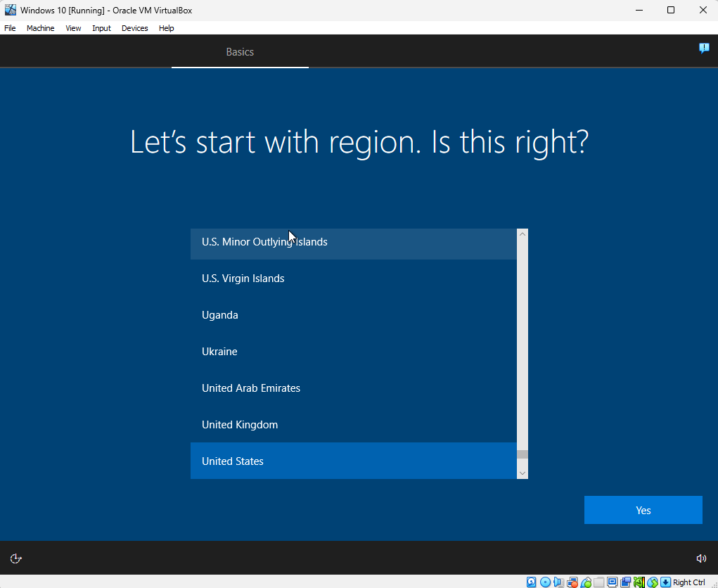Open the Machine menu

[x=40, y=28]
